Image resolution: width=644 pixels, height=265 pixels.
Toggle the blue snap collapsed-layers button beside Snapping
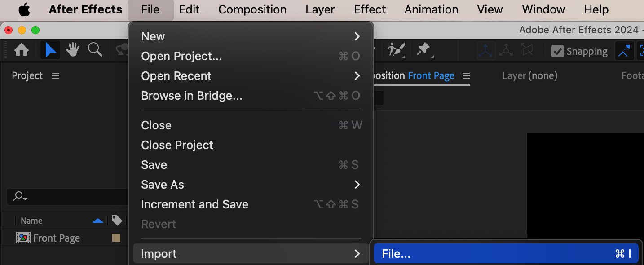click(x=624, y=51)
